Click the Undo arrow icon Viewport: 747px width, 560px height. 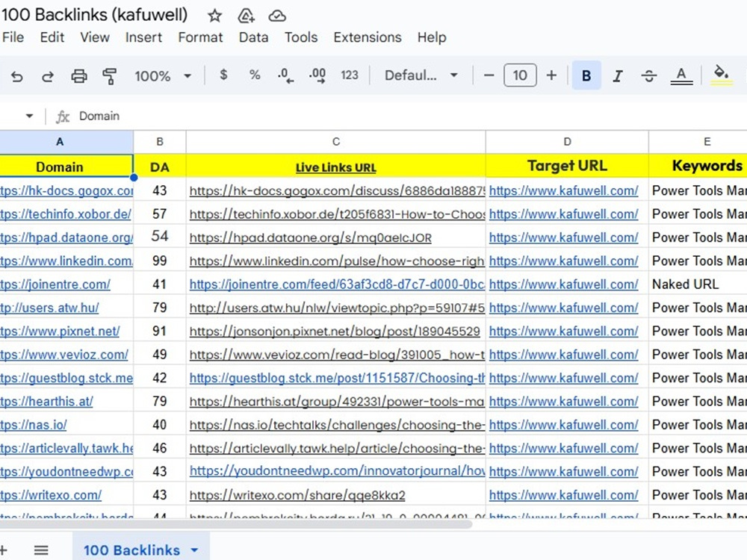click(16, 75)
